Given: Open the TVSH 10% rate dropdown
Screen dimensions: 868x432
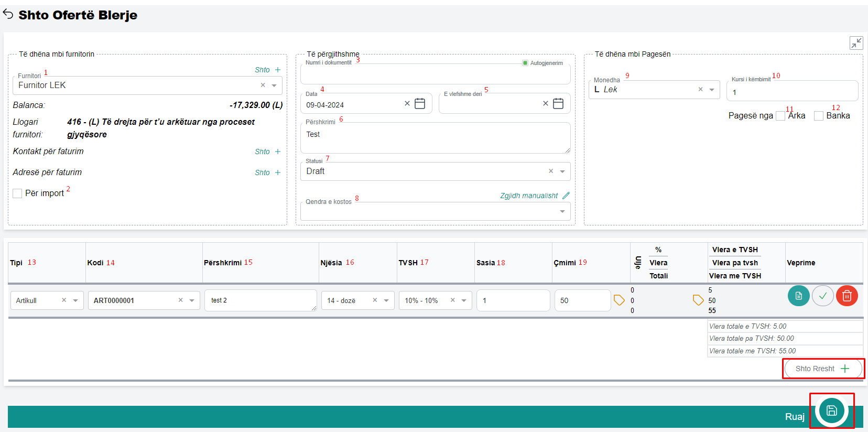Looking at the screenshot, I should point(464,300).
